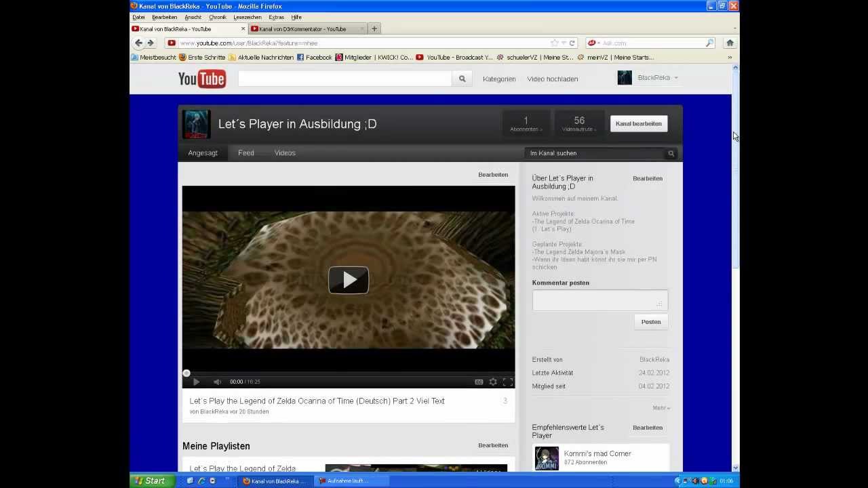Click Bearbeiten above the featured video
This screenshot has width=868, height=488.
coord(493,175)
